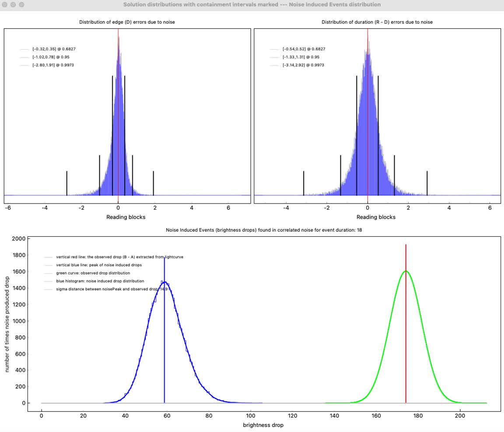This screenshot has height=432, width=504.
Task: Click the 'vertical red line' legend entry
Action: (x=119, y=257)
